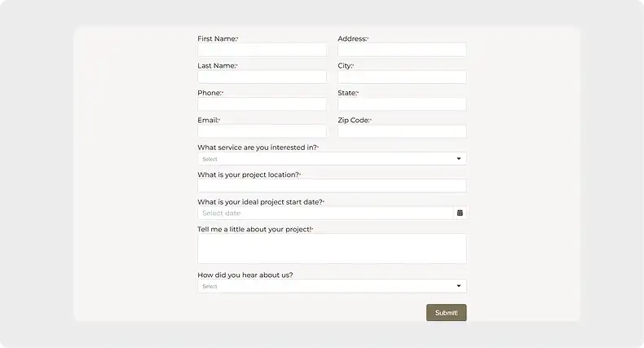
Task: Click the "Zip Code:" label text
Action: click(355, 121)
